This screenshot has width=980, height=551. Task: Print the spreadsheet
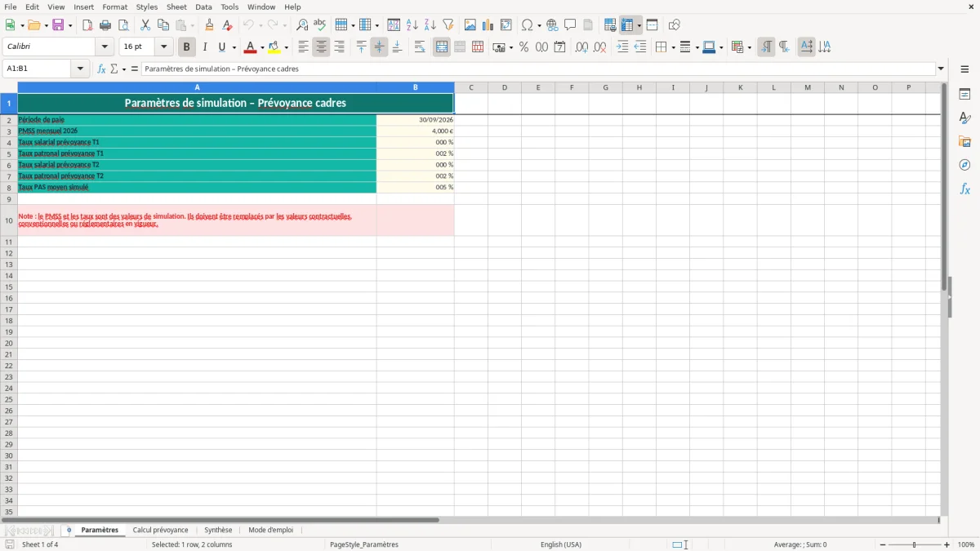[x=105, y=25]
